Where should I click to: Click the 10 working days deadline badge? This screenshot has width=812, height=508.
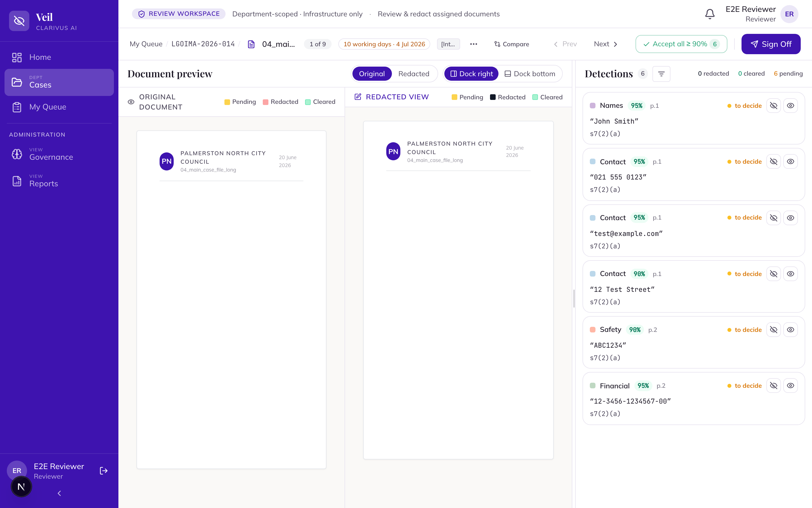point(384,44)
